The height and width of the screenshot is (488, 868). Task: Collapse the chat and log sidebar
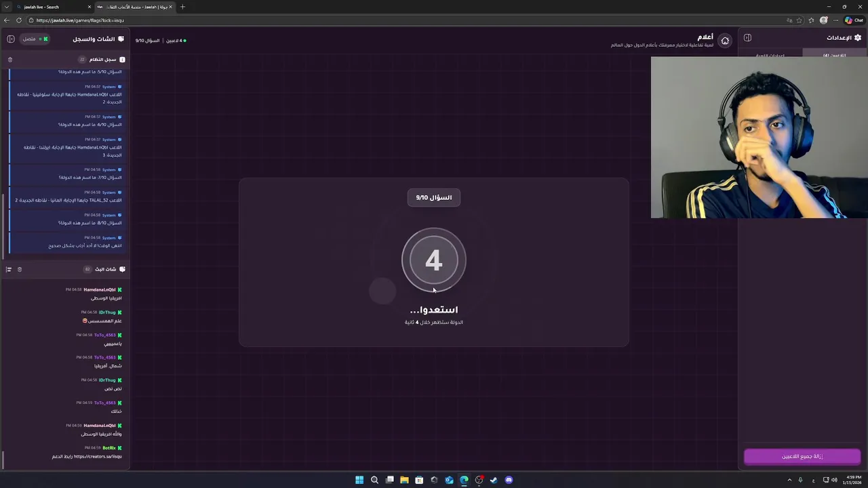point(11,39)
